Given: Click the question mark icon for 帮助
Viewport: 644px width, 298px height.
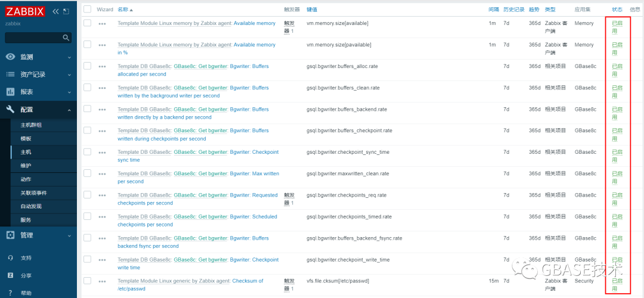Looking at the screenshot, I should [x=11, y=293].
